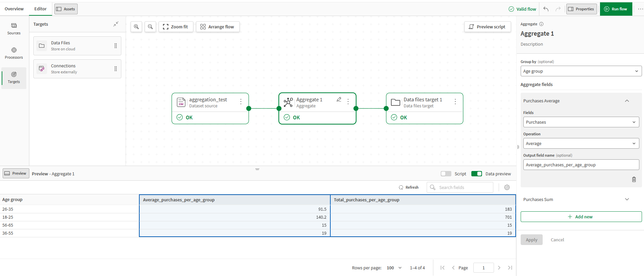Toggle the bottom Preview panel button

click(16, 173)
